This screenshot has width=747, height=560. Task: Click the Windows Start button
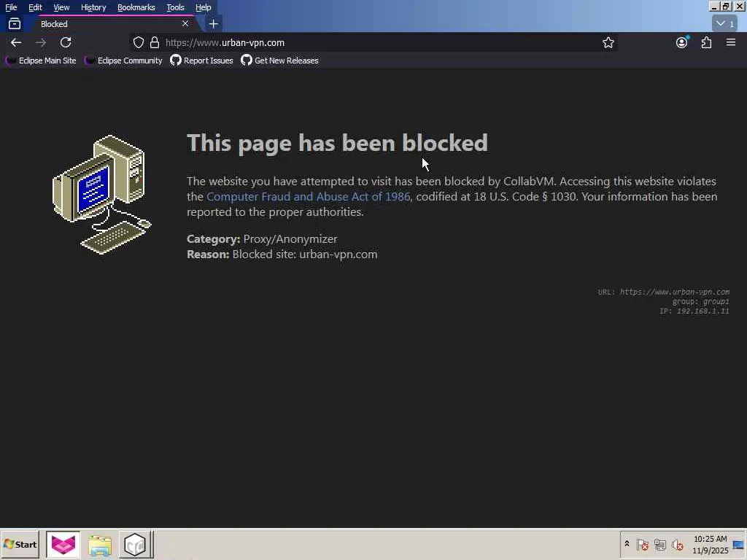coord(20,544)
